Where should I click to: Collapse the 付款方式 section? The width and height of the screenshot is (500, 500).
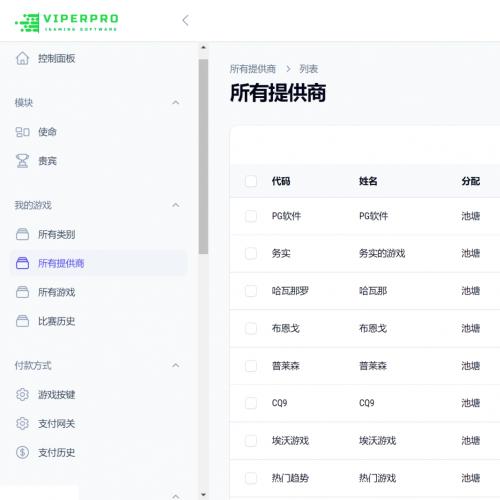[176, 365]
